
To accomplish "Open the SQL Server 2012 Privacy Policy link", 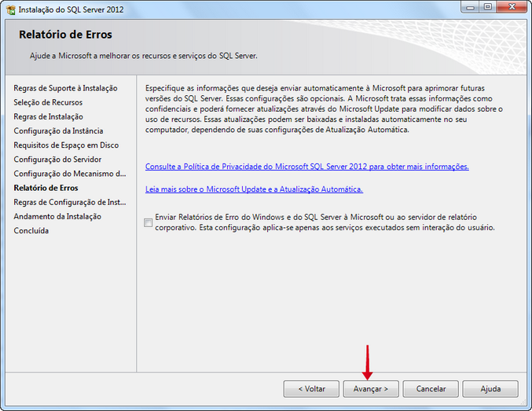I will (x=307, y=167).
